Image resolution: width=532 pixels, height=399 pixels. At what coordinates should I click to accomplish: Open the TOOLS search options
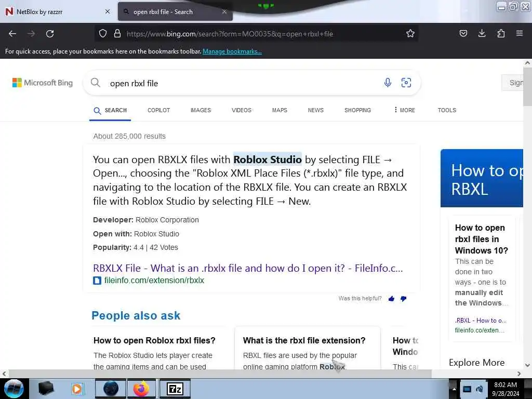pyautogui.click(x=447, y=110)
